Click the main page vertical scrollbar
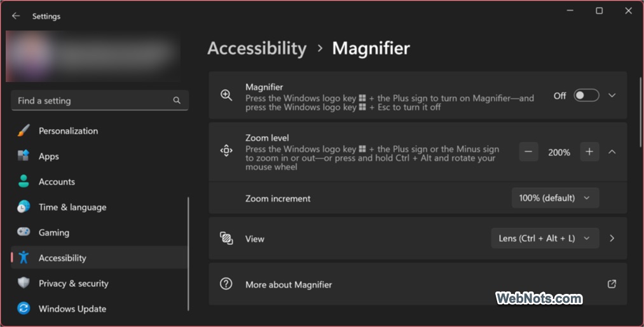Image resolution: width=644 pixels, height=327 pixels. [x=640, y=112]
